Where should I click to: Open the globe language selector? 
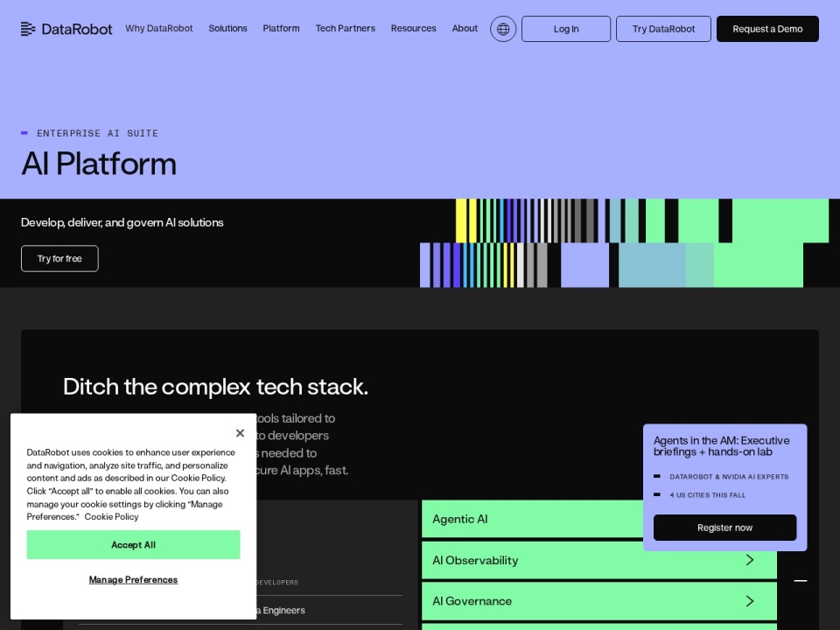point(503,29)
